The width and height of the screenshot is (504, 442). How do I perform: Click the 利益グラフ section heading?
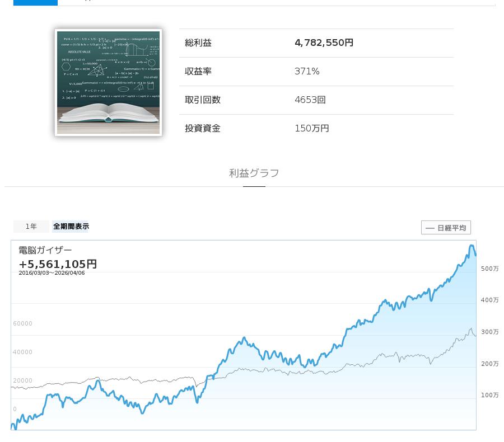click(x=254, y=173)
